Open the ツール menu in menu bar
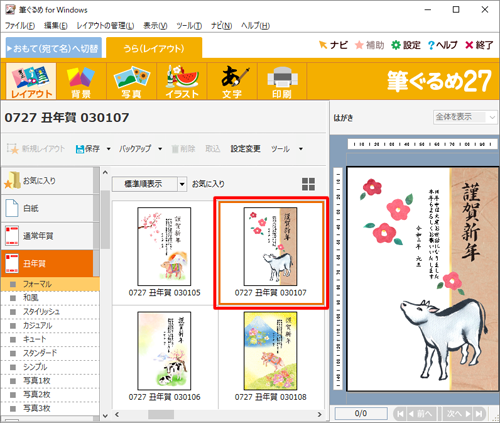Image resolution: width=500 pixels, height=423 pixels. click(189, 26)
